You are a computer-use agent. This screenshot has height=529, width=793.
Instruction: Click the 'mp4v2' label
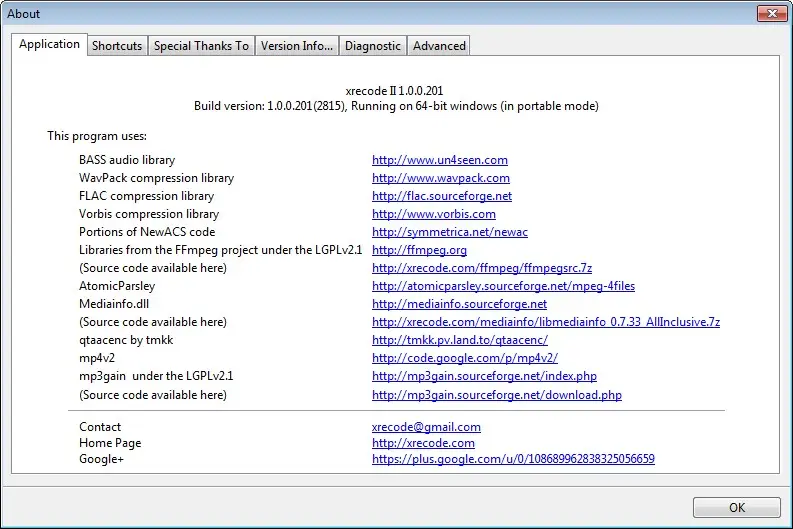[x=97, y=358]
